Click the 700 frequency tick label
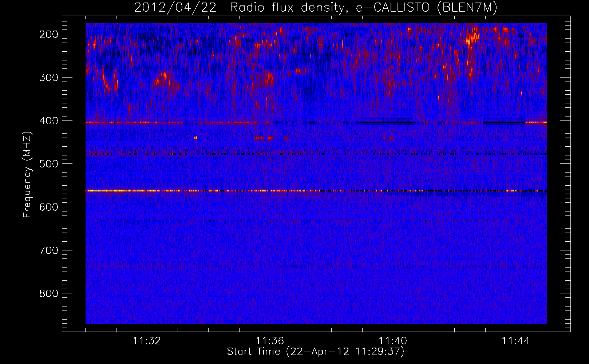 [49, 250]
